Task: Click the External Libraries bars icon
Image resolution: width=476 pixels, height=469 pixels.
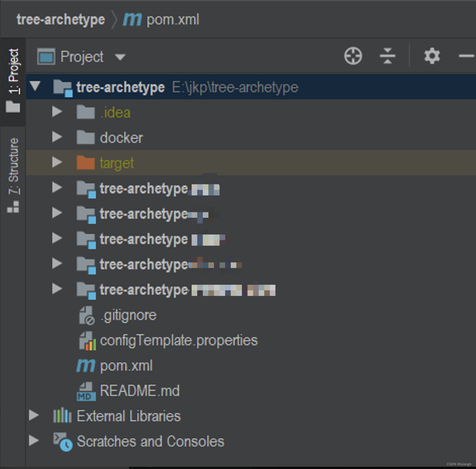Action: point(62,415)
